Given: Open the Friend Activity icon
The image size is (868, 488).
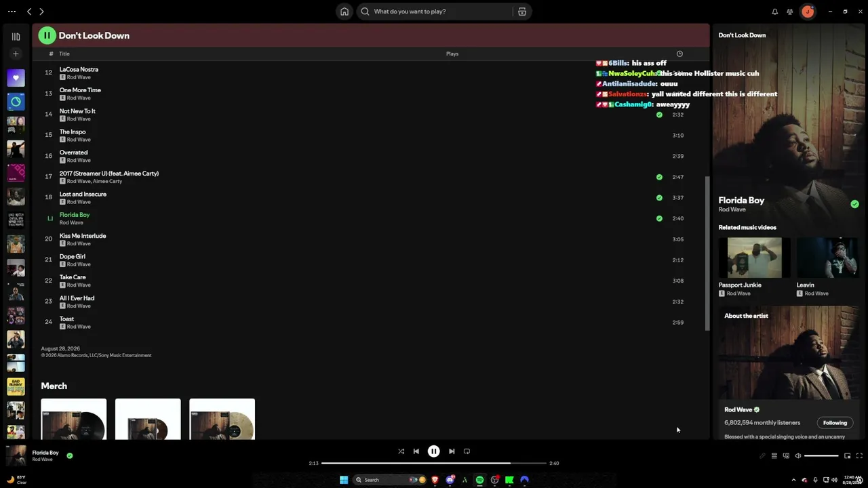Looking at the screenshot, I should pyautogui.click(x=790, y=12).
